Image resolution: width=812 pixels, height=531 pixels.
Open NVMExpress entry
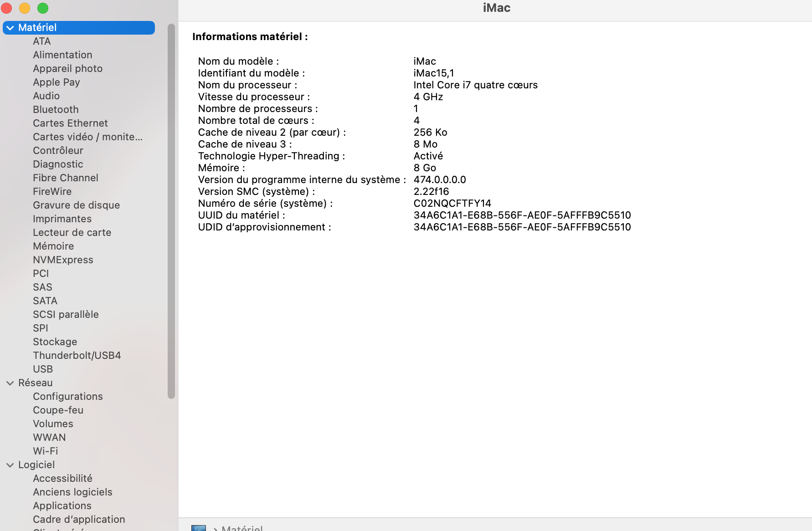click(x=63, y=260)
